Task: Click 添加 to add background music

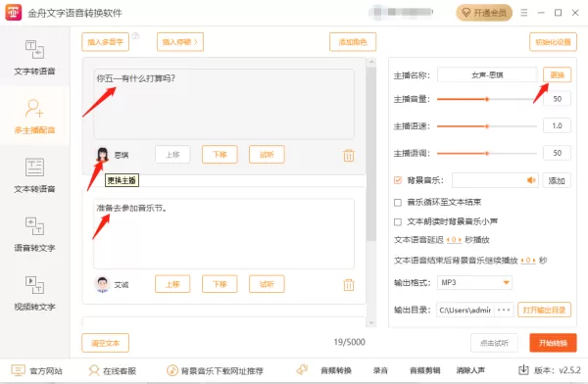Action: 557,180
